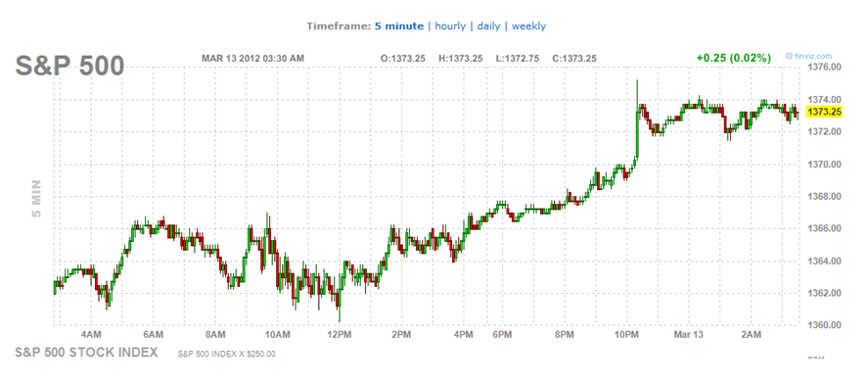The image size is (868, 384).
Task: Click the 8AM time axis label
Action: [214, 335]
